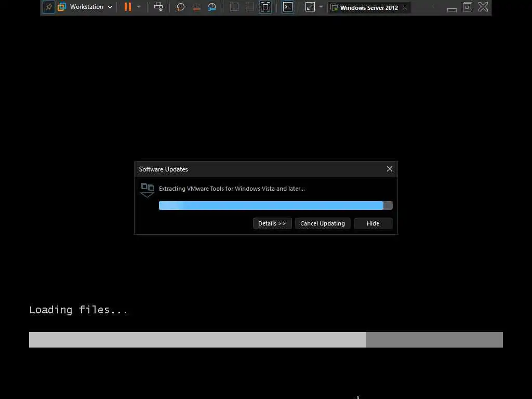Pause the virtual machine

point(128,7)
